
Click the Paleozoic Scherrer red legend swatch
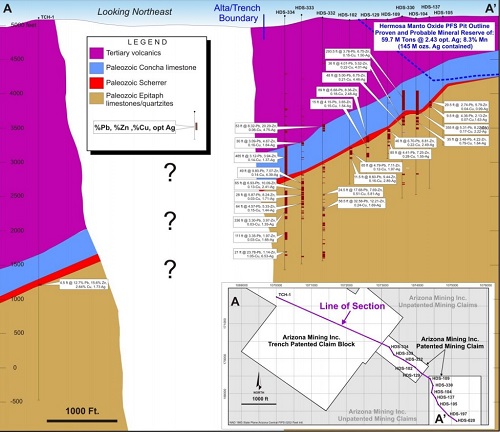point(96,83)
